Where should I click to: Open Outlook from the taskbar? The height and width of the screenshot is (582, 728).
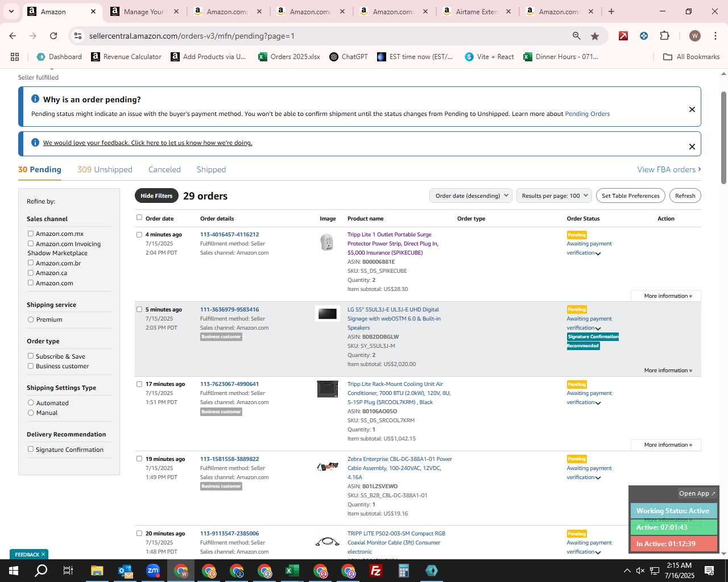point(125,571)
